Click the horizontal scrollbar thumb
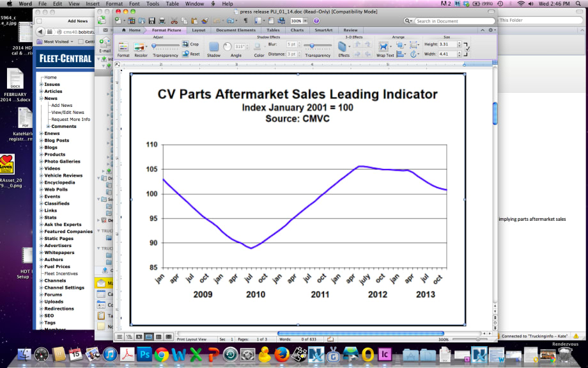Image resolution: width=588 pixels, height=368 pixels. (360, 333)
